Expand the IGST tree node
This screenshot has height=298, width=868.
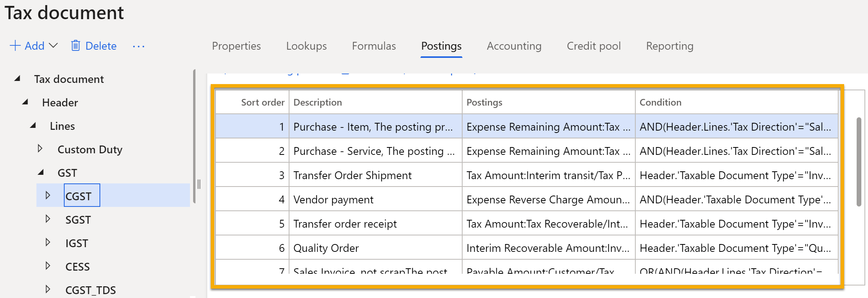tap(48, 242)
